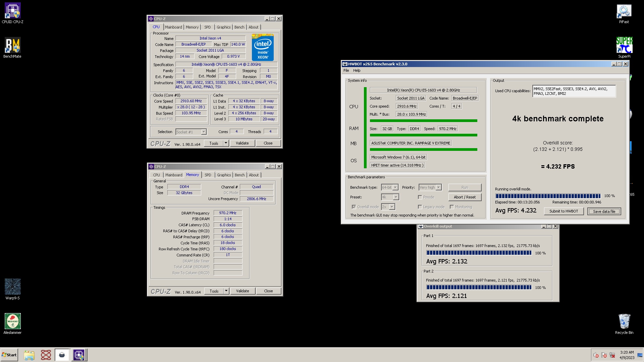Click the third red-X tray icon

click(x=612, y=355)
